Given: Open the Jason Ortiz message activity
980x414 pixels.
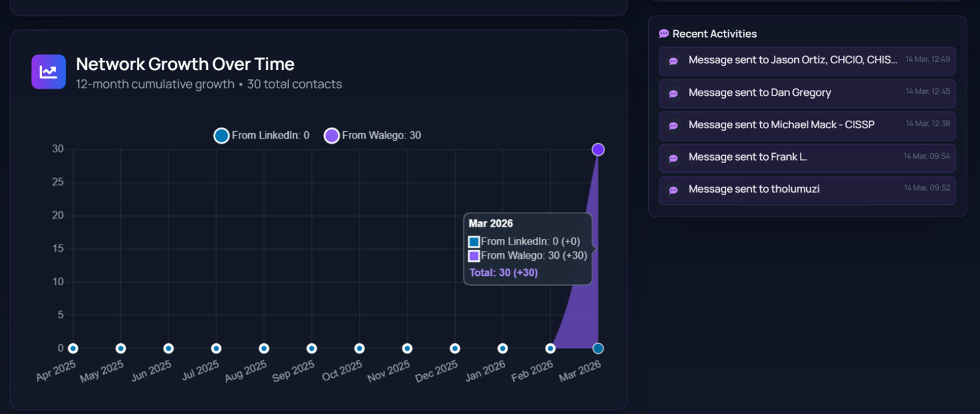Looking at the screenshot, I should click(807, 61).
